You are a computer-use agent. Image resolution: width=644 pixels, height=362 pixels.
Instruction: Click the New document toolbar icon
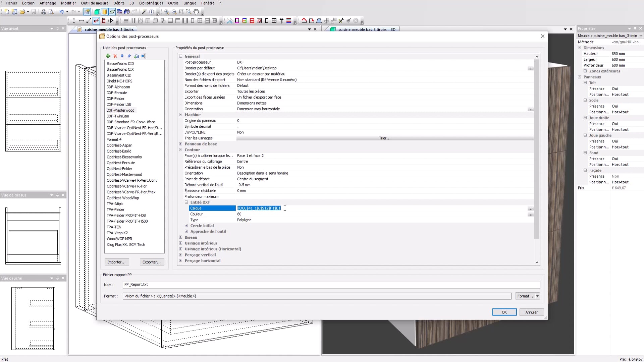tap(7, 12)
